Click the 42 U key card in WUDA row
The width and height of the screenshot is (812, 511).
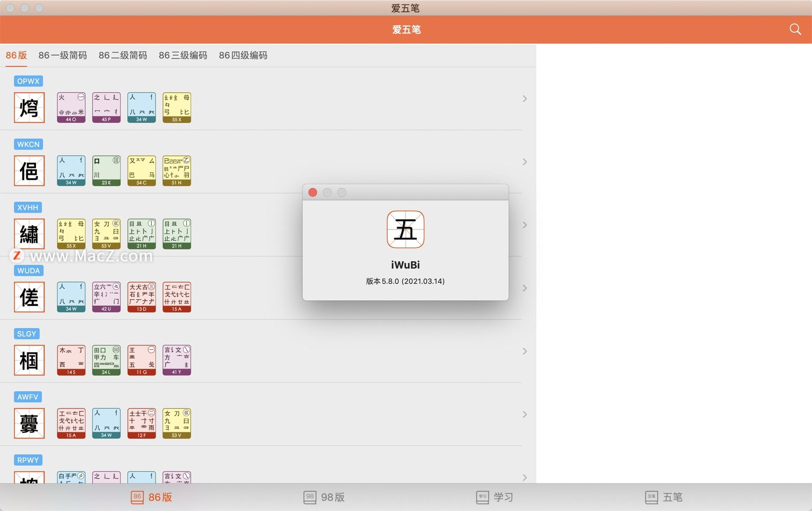pyautogui.click(x=106, y=297)
